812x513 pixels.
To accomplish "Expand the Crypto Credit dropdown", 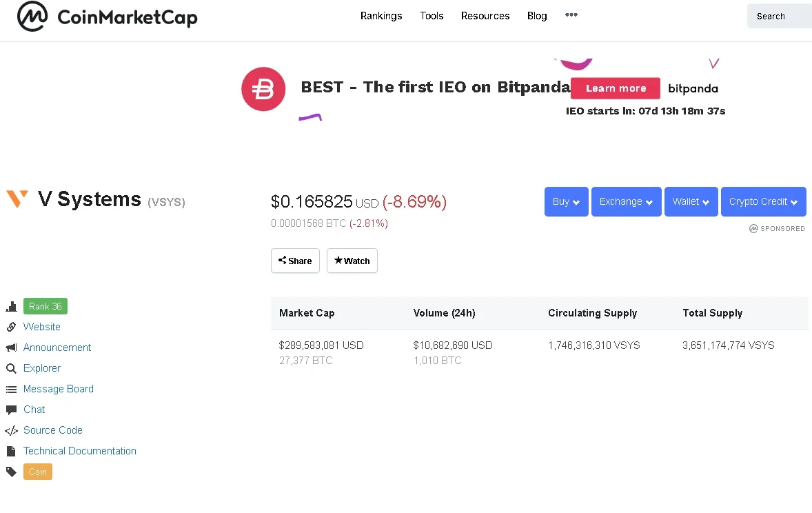I will tap(763, 202).
